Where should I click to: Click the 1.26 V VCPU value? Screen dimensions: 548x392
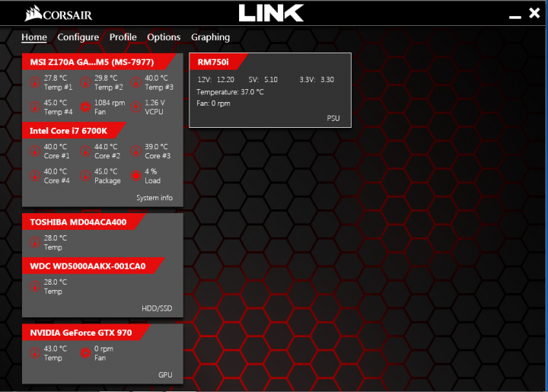[x=155, y=103]
